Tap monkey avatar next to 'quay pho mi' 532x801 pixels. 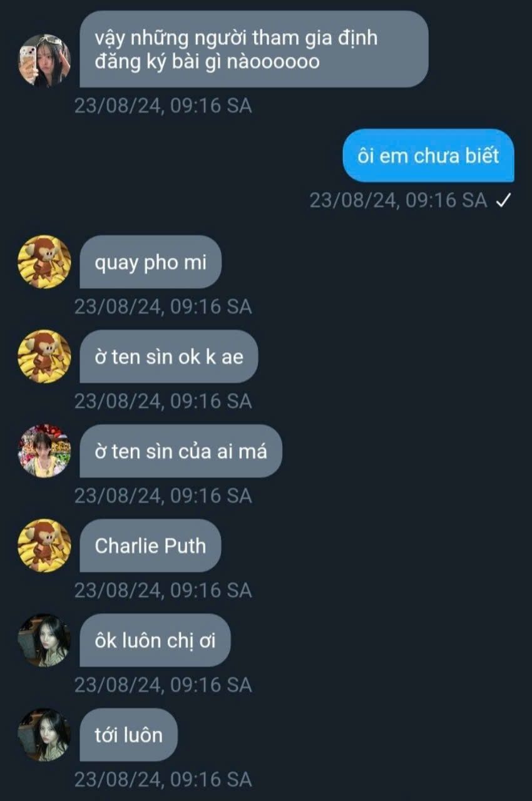point(44,262)
